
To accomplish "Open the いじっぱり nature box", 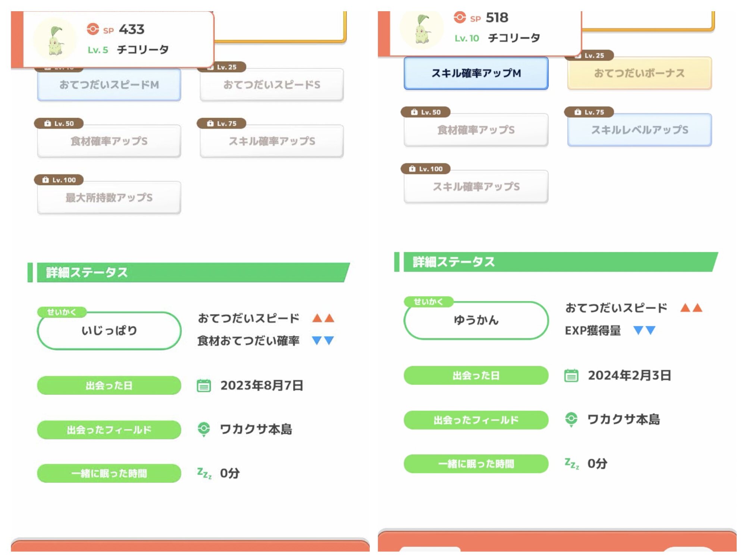I will click(109, 331).
